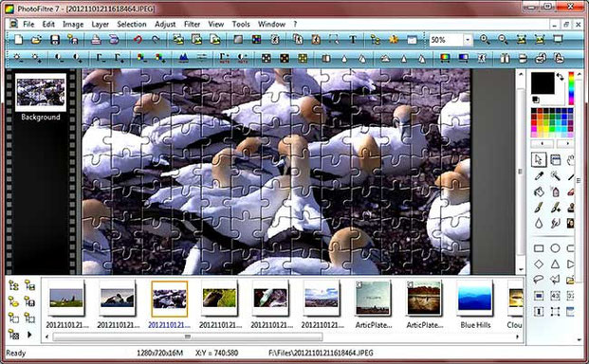This screenshot has height=364, width=589.
Task: Open the Edit menu
Action: pyautogui.click(x=48, y=25)
